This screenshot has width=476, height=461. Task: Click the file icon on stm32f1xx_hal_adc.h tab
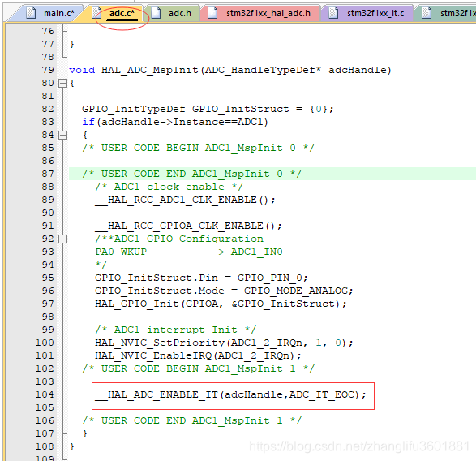click(212, 13)
